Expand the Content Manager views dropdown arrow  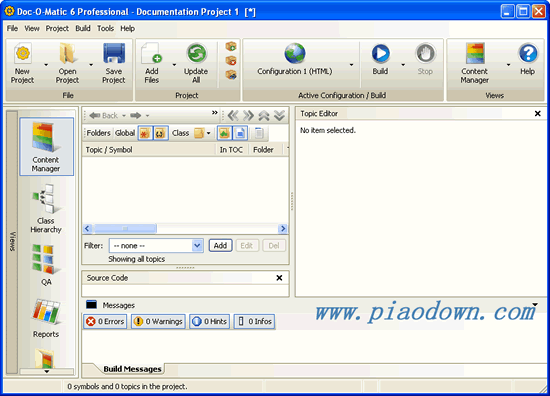click(508, 65)
